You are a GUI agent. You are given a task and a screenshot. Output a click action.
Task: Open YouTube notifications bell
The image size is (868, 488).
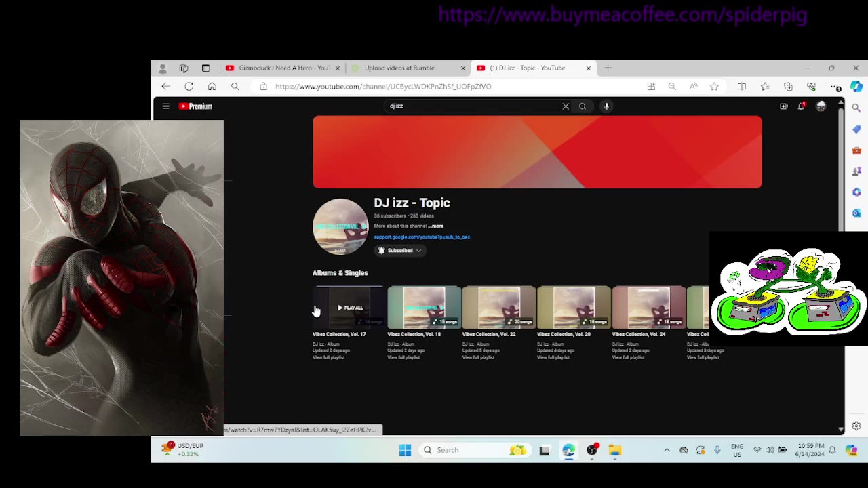[x=802, y=106]
